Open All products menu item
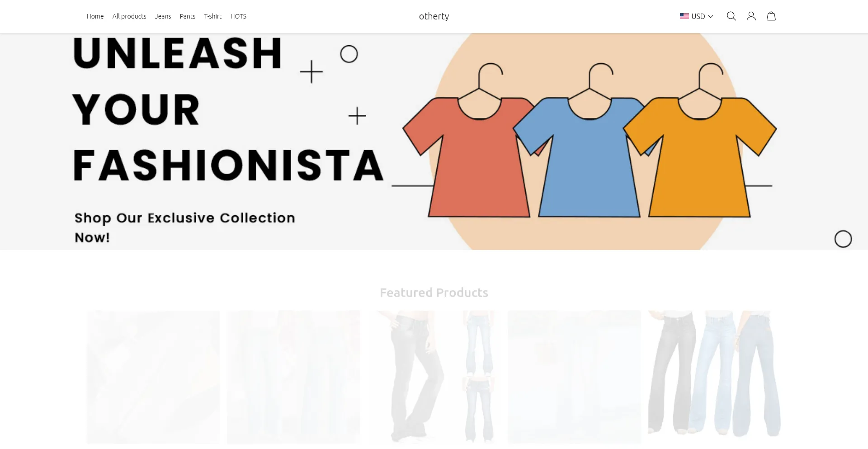 pos(129,16)
